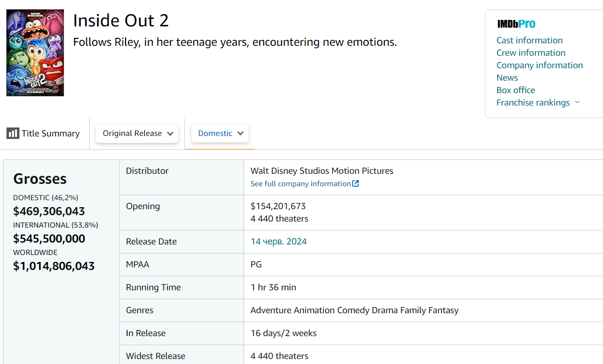Open the Domestic region dropdown

coord(220,133)
